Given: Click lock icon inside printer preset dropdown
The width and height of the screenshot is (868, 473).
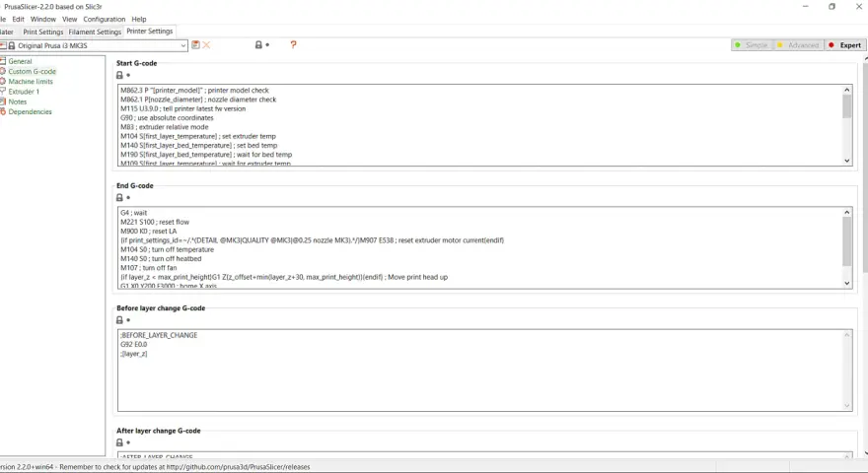Looking at the screenshot, I should click(x=12, y=45).
